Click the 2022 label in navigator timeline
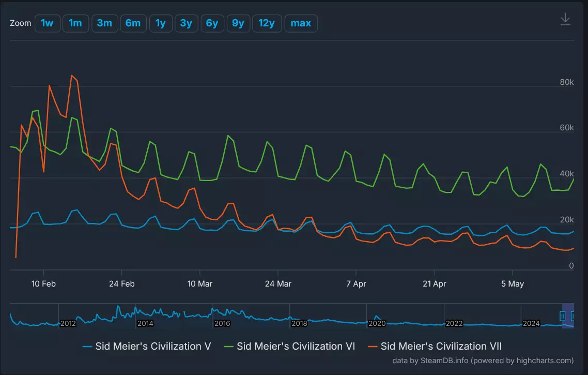 point(454,323)
